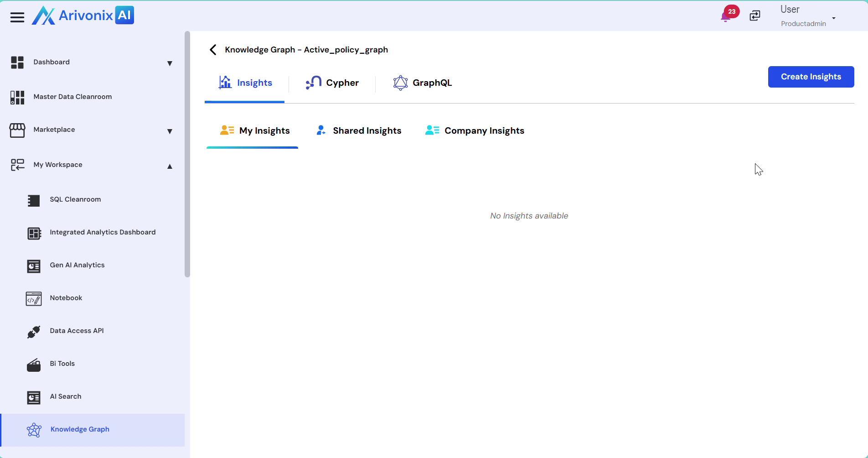
Task: Open the User Productadmin dropdown
Action: tap(833, 18)
